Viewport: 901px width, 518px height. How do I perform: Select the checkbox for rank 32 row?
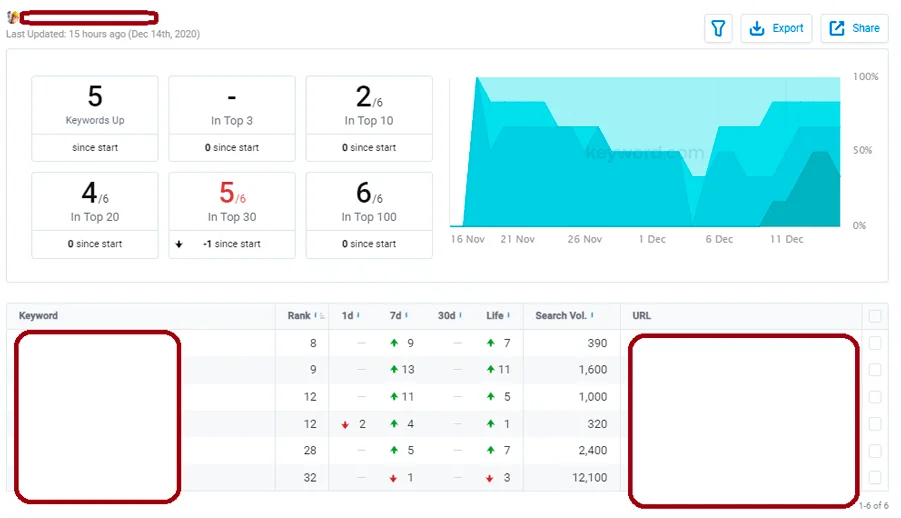coord(875,478)
